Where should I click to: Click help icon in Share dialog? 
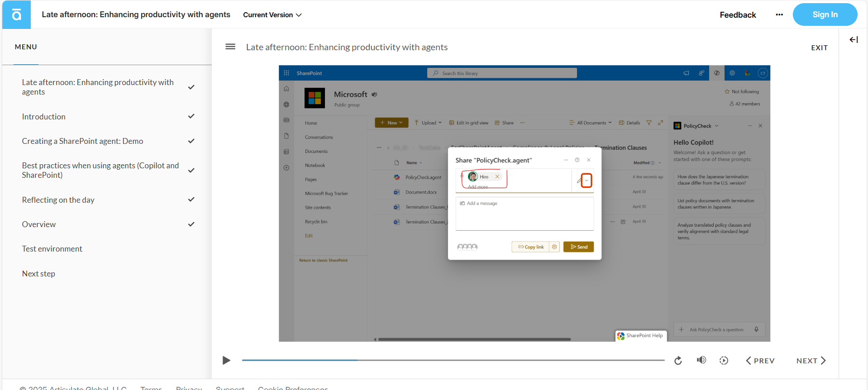click(577, 160)
